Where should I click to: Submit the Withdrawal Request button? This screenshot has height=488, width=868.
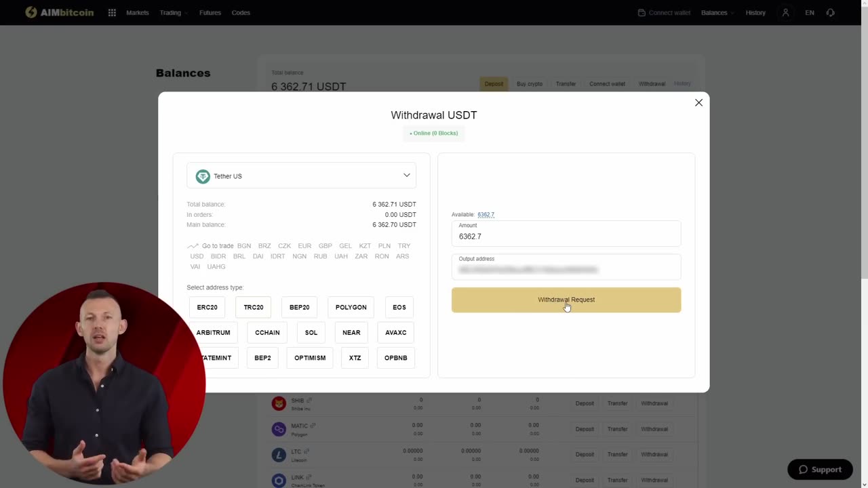566,300
